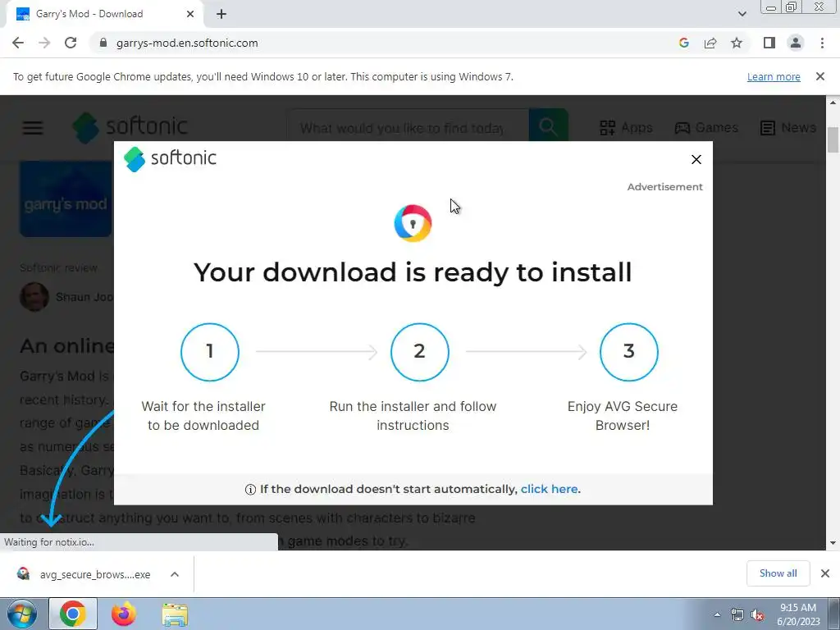Open Windows Start menu

tap(21, 614)
